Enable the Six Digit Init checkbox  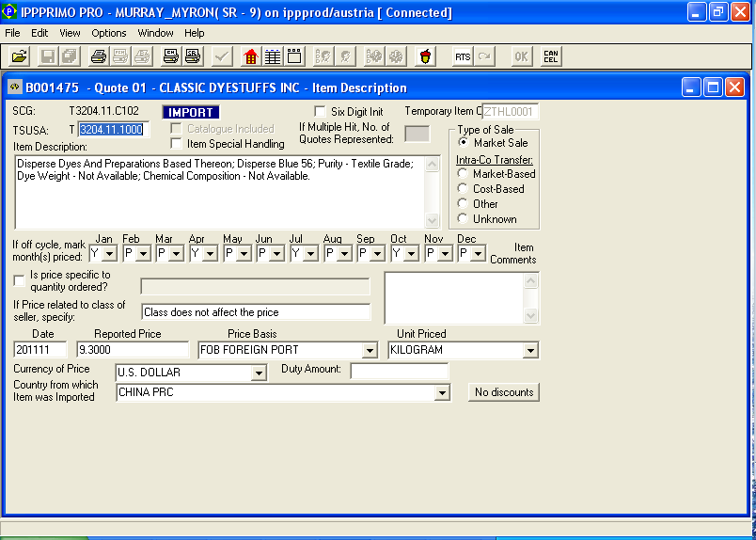tap(320, 112)
